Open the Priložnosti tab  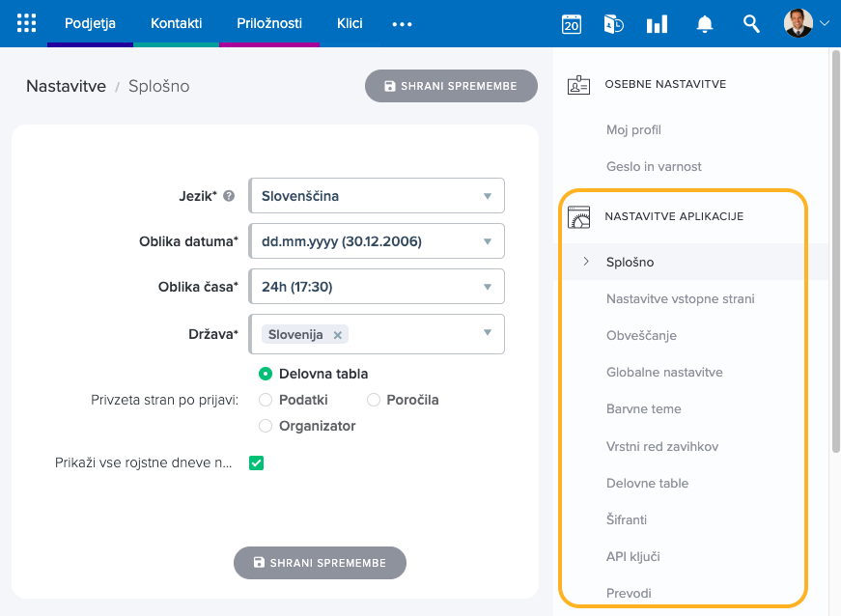(269, 23)
